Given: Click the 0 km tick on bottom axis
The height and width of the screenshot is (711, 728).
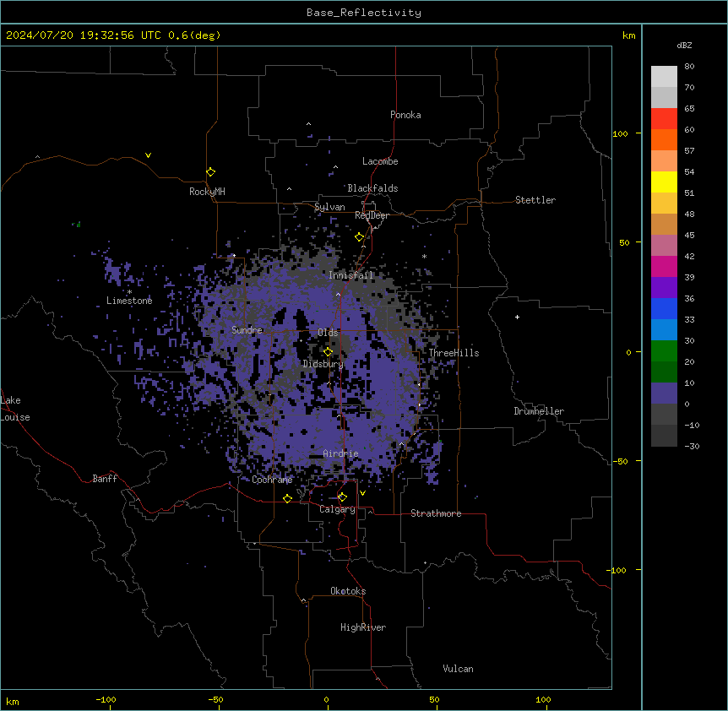Looking at the screenshot, I should coord(326,699).
